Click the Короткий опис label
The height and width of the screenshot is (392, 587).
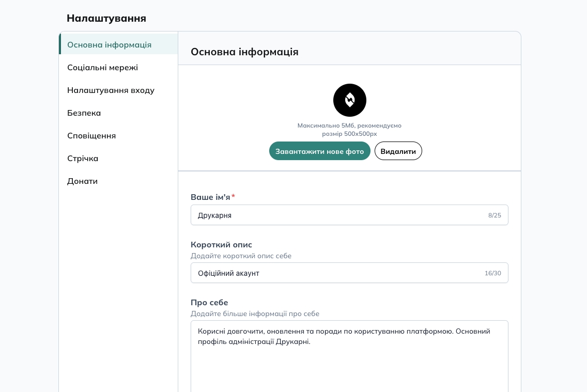[221, 244]
